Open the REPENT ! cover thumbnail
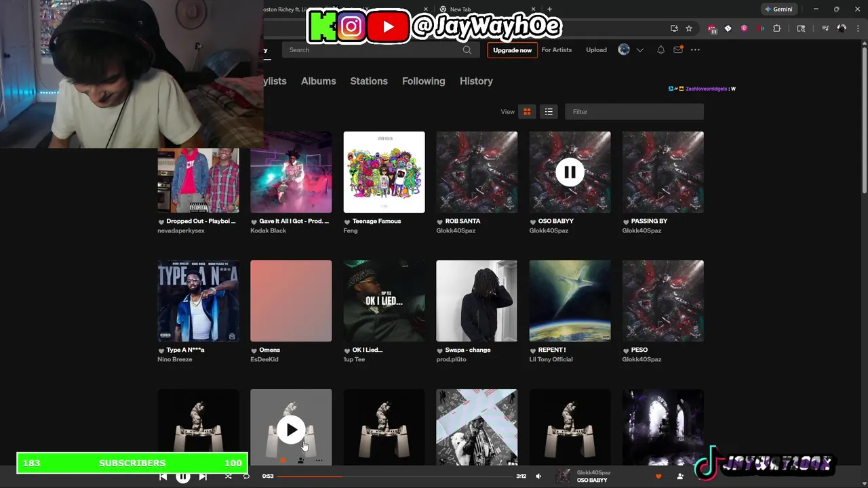The image size is (868, 488). (570, 301)
